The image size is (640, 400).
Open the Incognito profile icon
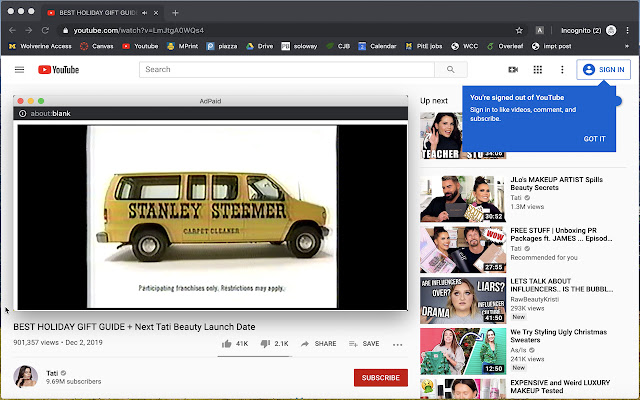pos(611,30)
